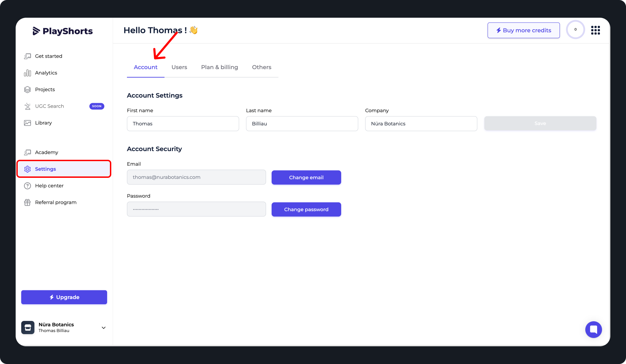Open the Others tab

coord(262,67)
